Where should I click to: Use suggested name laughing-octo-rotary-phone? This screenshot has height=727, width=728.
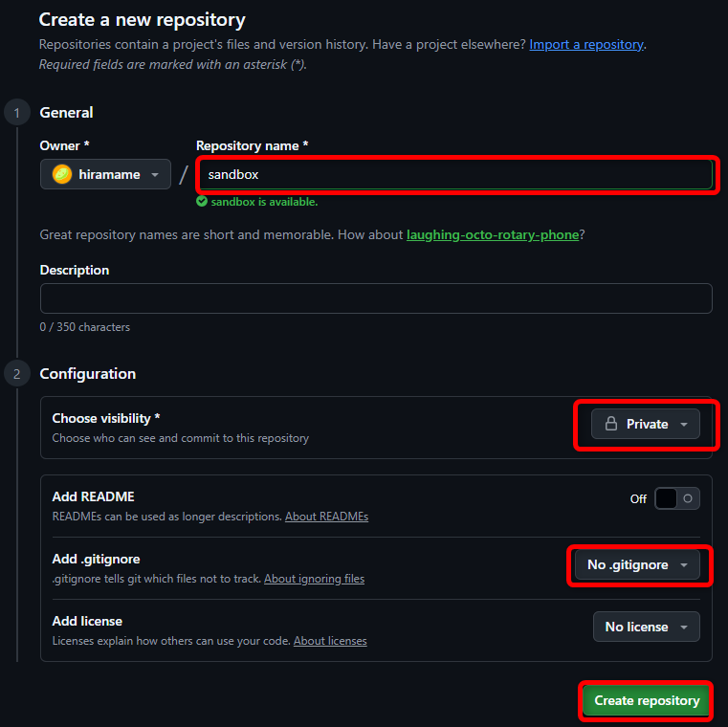click(x=493, y=234)
